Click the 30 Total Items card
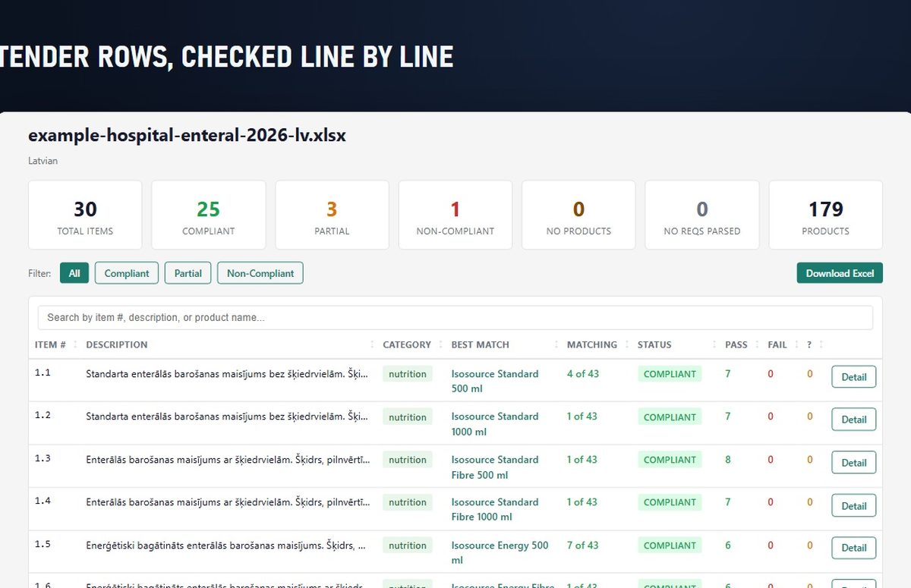This screenshot has width=911, height=588. point(85,215)
